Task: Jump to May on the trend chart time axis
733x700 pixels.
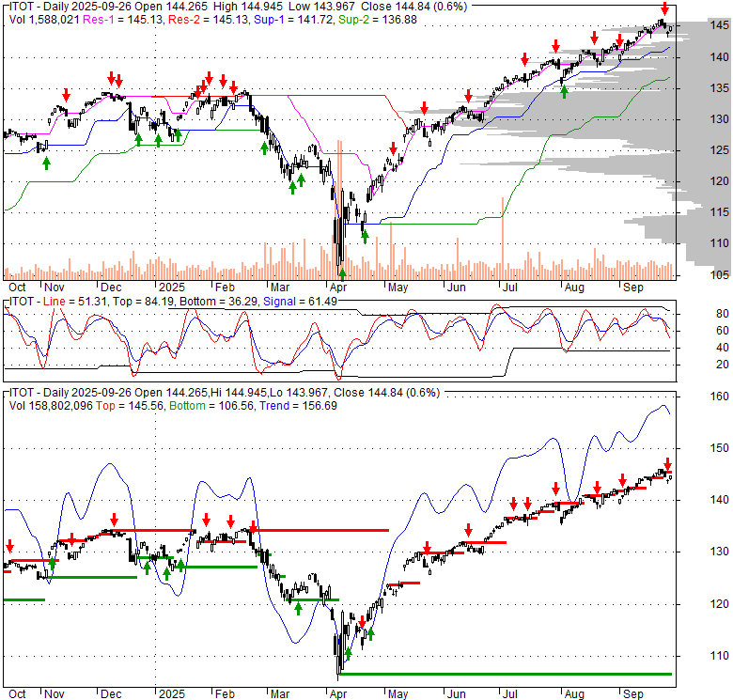Action: point(398,694)
